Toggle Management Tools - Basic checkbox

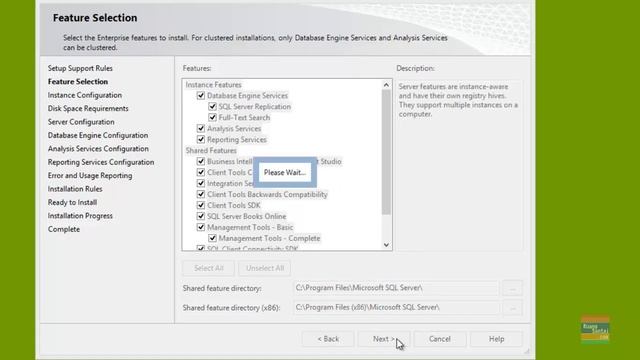pos(200,227)
